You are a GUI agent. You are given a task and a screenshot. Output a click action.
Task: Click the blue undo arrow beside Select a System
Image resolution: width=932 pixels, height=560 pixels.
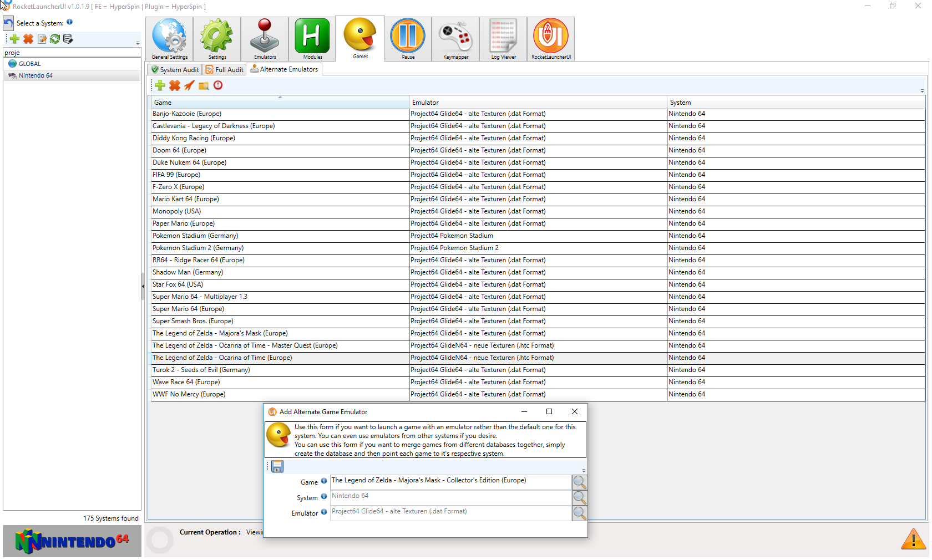(8, 23)
